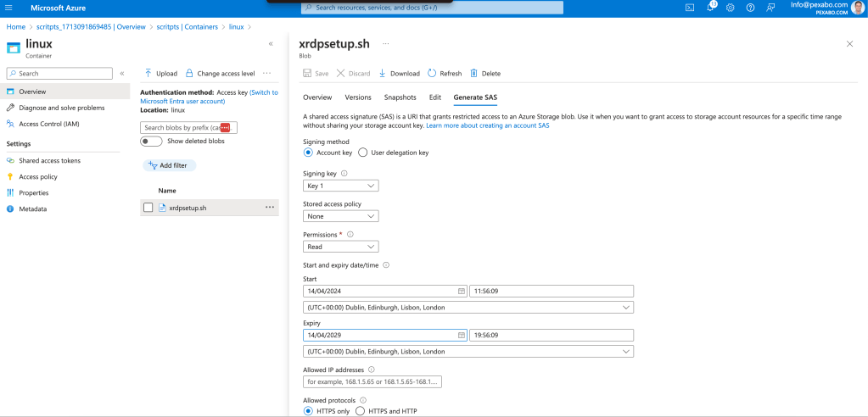The height and width of the screenshot is (417, 868).
Task: Select the Generate SAS tab
Action: coord(475,97)
